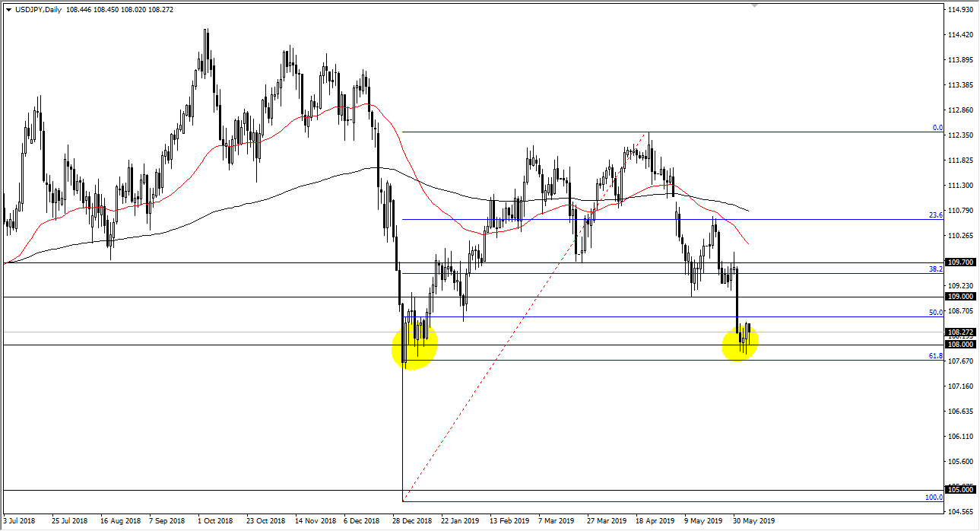Select the 23.6 Fibonacci retracement line

coord(608,219)
